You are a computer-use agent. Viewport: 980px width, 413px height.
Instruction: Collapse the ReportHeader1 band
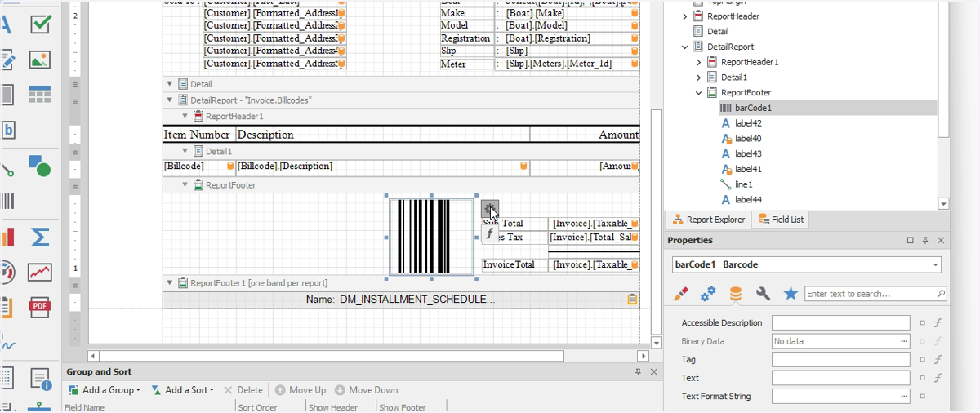(x=185, y=117)
